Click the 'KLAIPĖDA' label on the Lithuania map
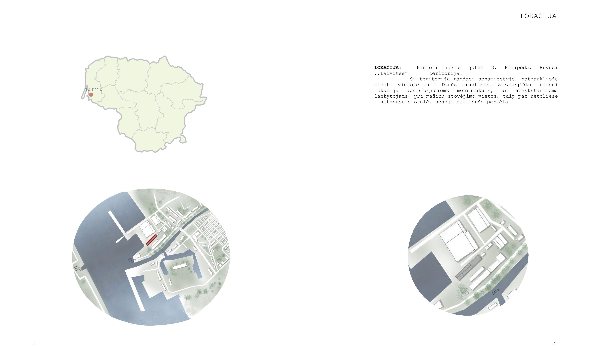This screenshot has width=592, height=364. 93,90
